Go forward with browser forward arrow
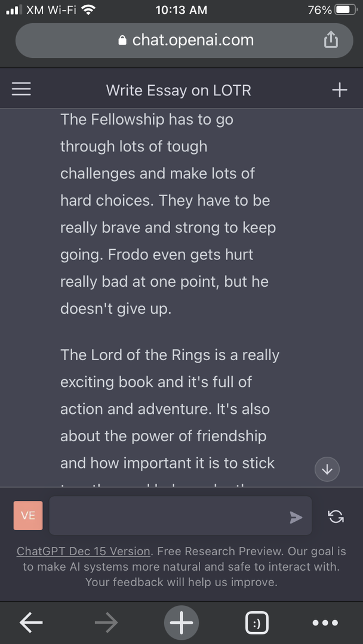Viewport: 363px width, 644px height. click(x=106, y=623)
